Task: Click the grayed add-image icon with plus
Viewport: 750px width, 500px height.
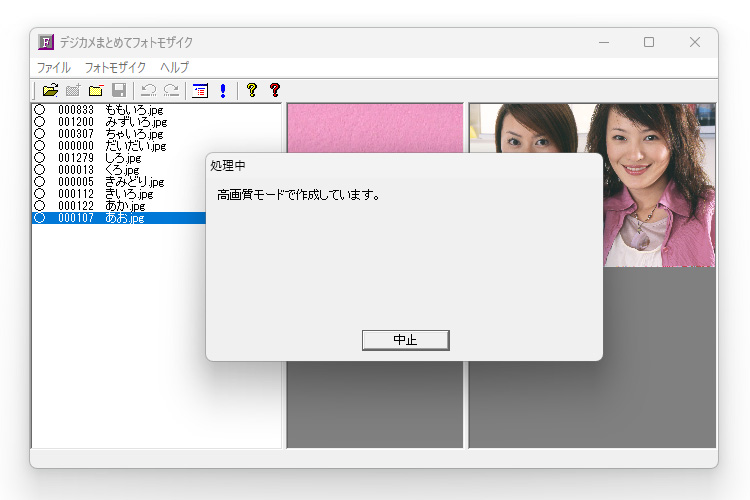Action: 73,91
